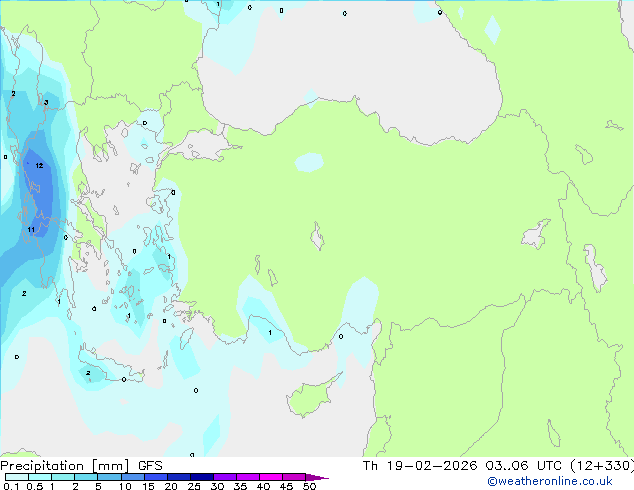Click the arrow tip beyond 50 on legend
634x490 pixels.
[x=317, y=477]
